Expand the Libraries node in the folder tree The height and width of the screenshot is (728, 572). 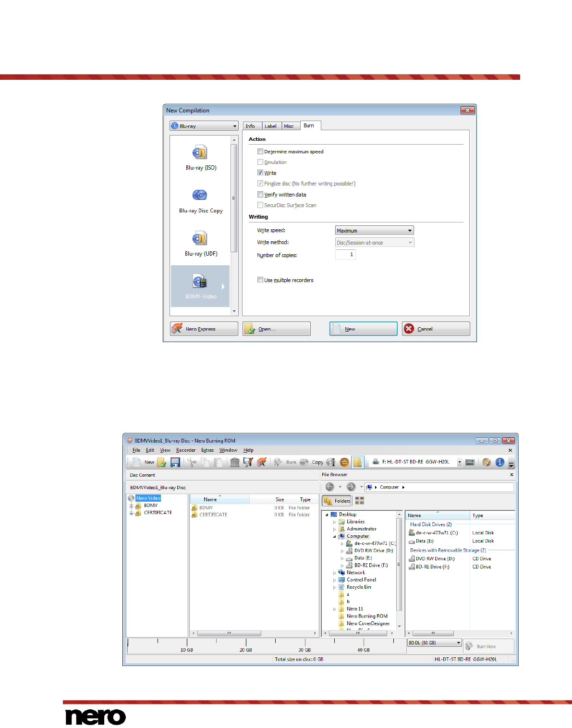334,522
